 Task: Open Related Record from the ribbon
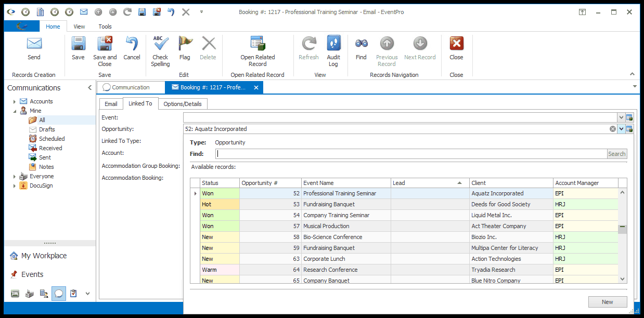point(257,51)
